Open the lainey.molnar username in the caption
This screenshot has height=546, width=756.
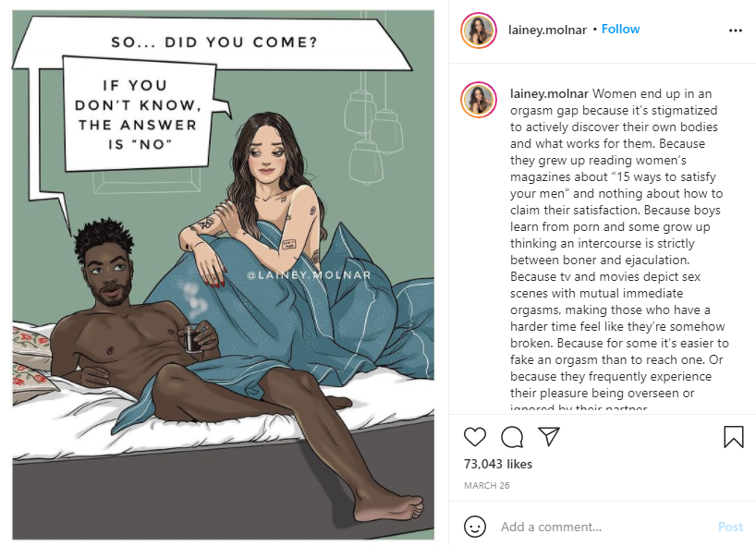click(x=549, y=93)
